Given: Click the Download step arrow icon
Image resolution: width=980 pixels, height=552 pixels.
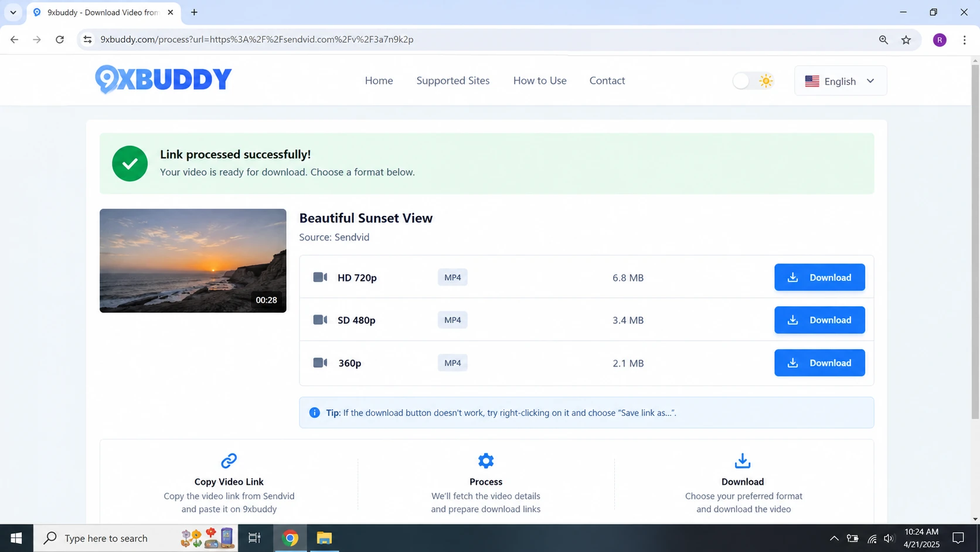Looking at the screenshot, I should point(743,460).
